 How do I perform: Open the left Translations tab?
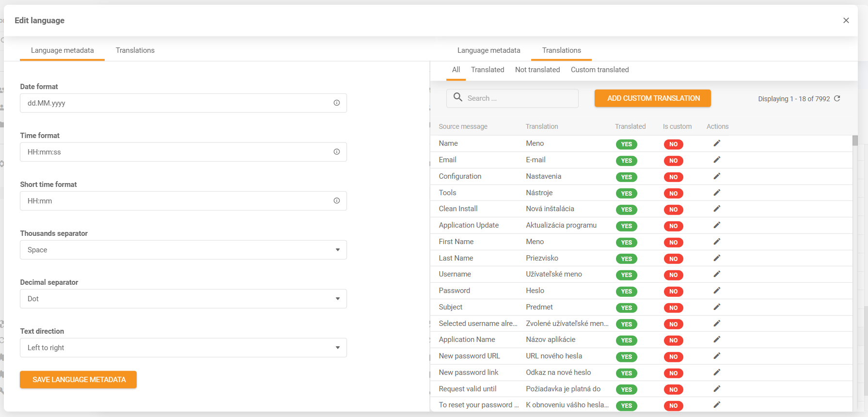[135, 50]
